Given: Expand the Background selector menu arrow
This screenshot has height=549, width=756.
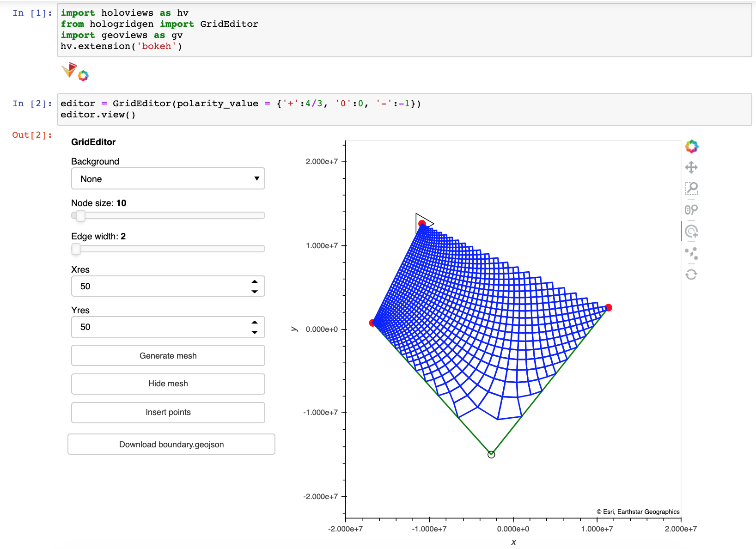Looking at the screenshot, I should (257, 178).
